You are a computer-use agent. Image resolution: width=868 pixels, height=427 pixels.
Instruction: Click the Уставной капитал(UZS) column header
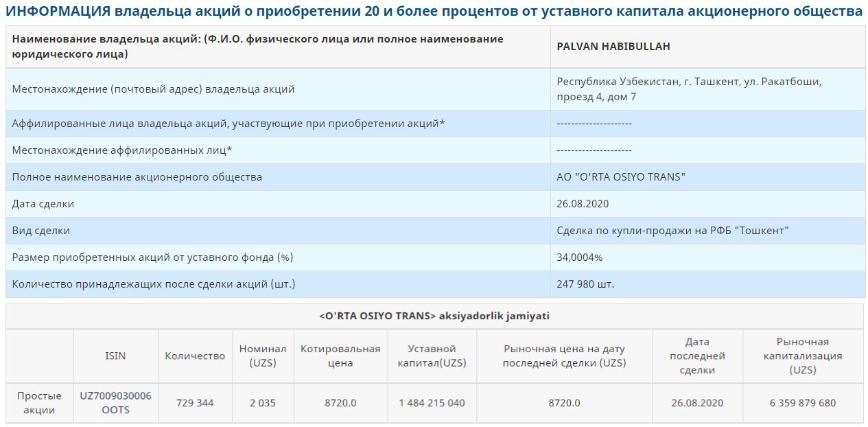(432, 356)
